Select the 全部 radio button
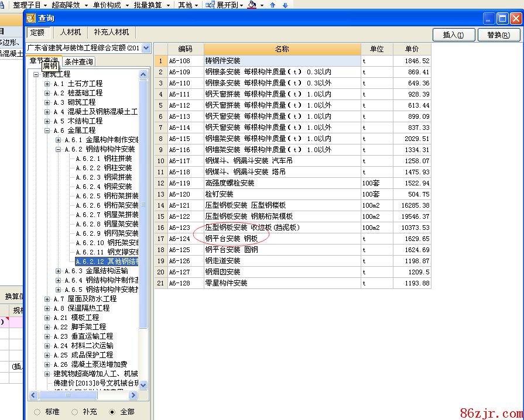The image size is (524, 420). click(112, 412)
